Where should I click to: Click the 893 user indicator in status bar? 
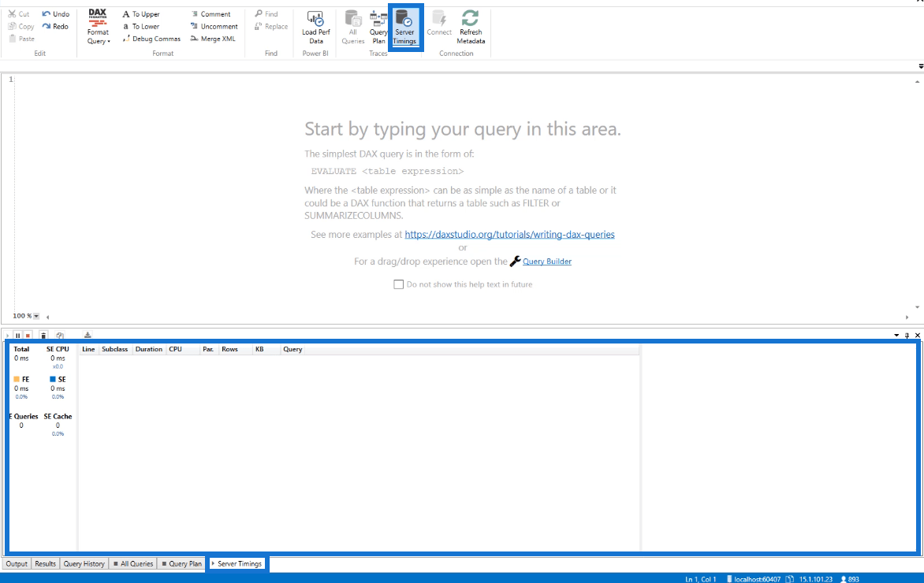point(850,579)
